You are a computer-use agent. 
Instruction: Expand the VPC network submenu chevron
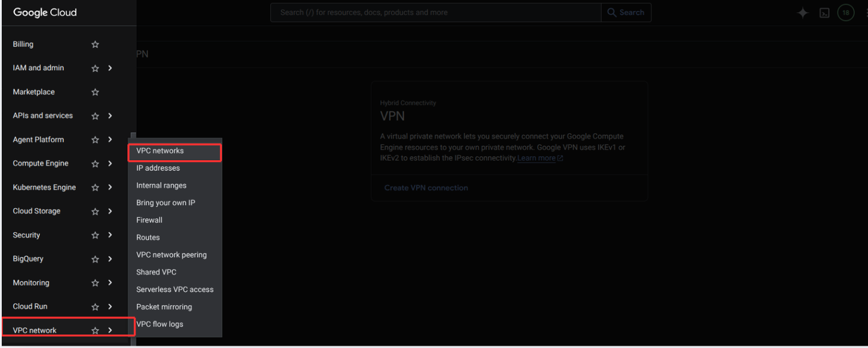pyautogui.click(x=110, y=330)
